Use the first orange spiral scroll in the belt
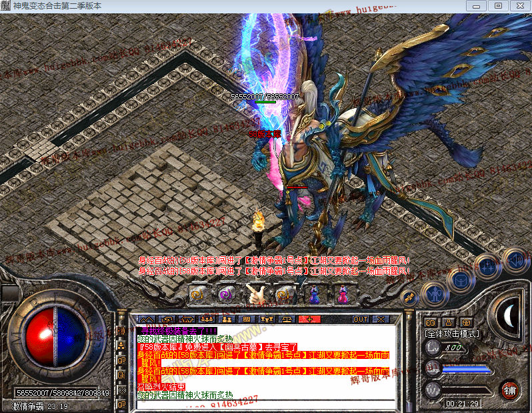532x413 pixels. 199,294
